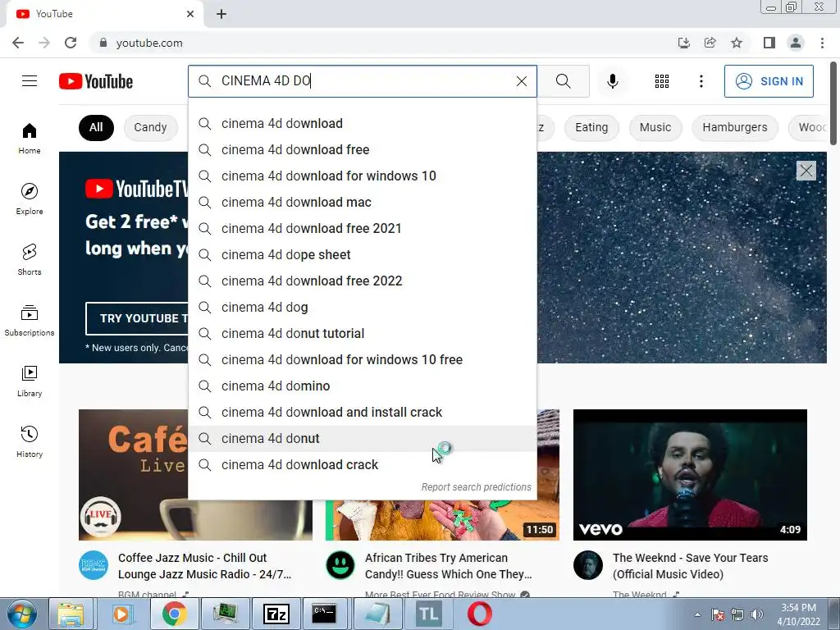Choose suggestion 'cinema 4d dope sheet'
840x630 pixels.
click(x=363, y=254)
